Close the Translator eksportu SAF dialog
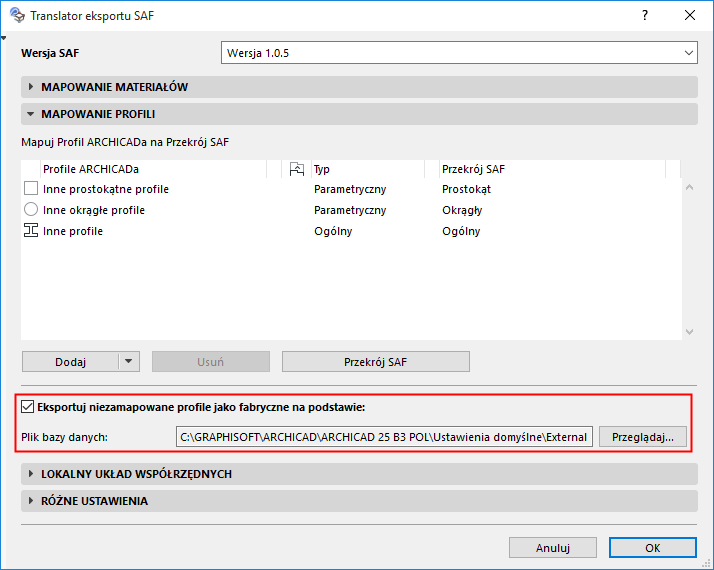Image resolution: width=714 pixels, height=570 pixels. (690, 15)
